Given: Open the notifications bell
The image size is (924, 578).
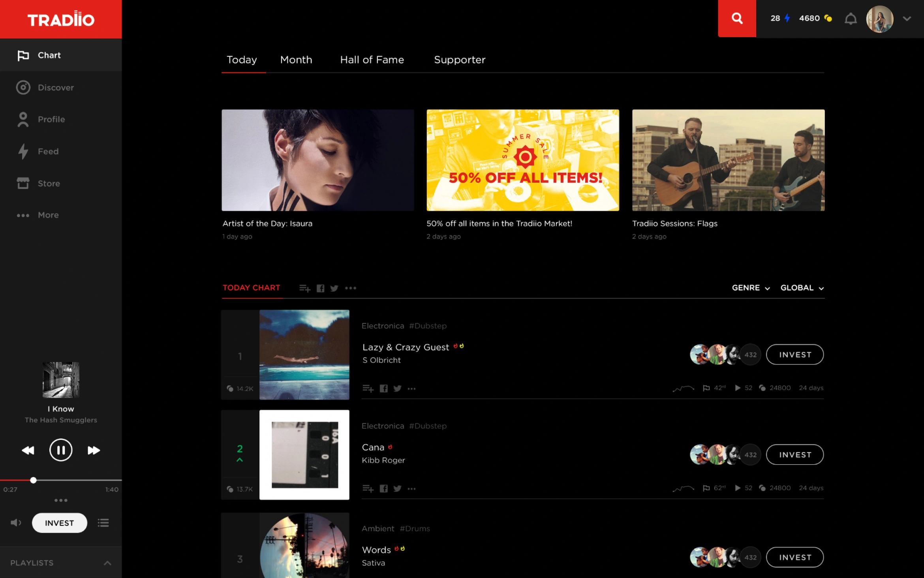Looking at the screenshot, I should click(851, 19).
